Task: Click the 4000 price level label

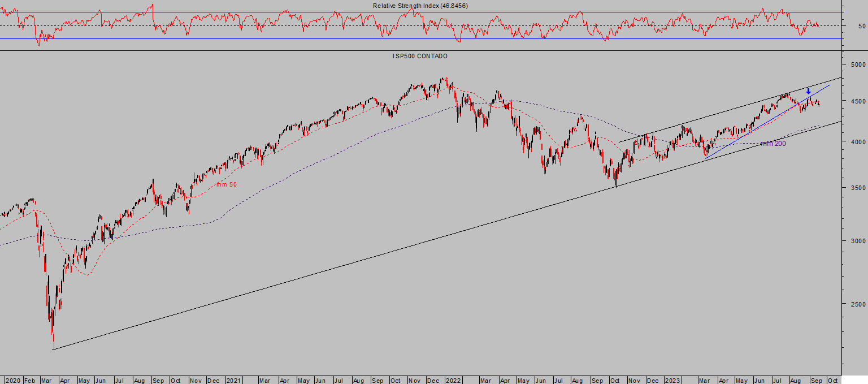Action: [858, 142]
